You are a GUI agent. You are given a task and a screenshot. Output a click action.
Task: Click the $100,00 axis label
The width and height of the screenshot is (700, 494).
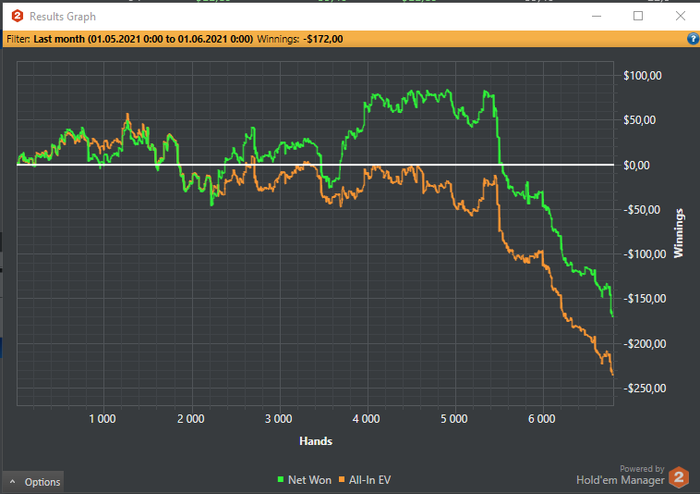coord(642,75)
